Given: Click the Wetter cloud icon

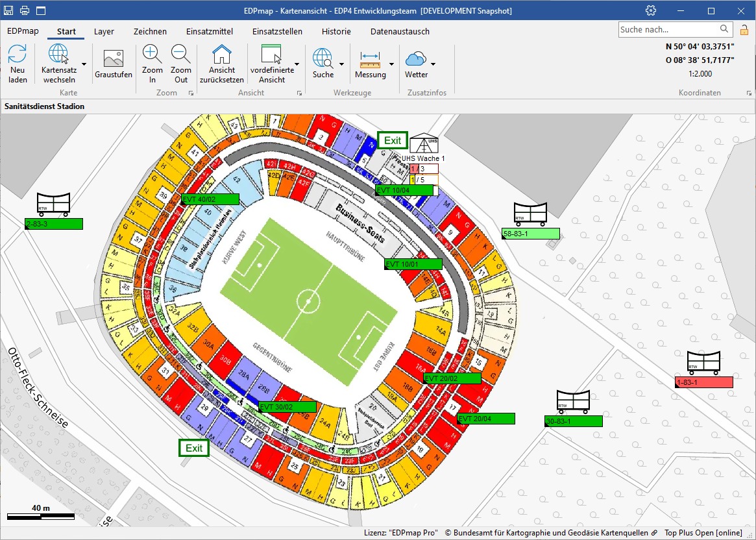Looking at the screenshot, I should click(415, 59).
